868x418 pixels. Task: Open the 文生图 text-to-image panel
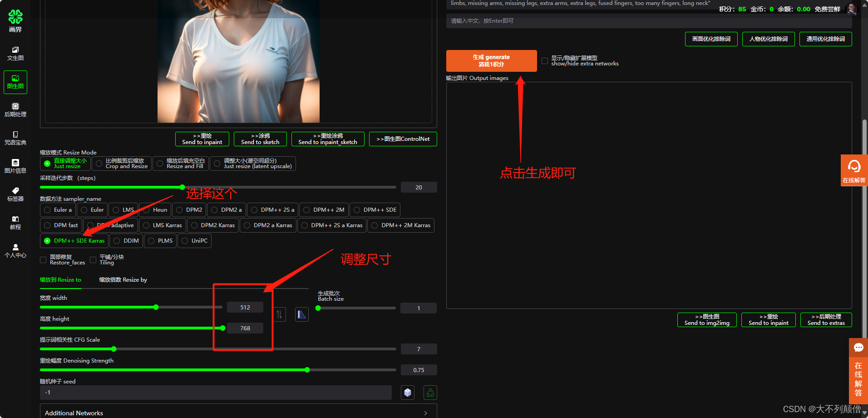[x=15, y=54]
